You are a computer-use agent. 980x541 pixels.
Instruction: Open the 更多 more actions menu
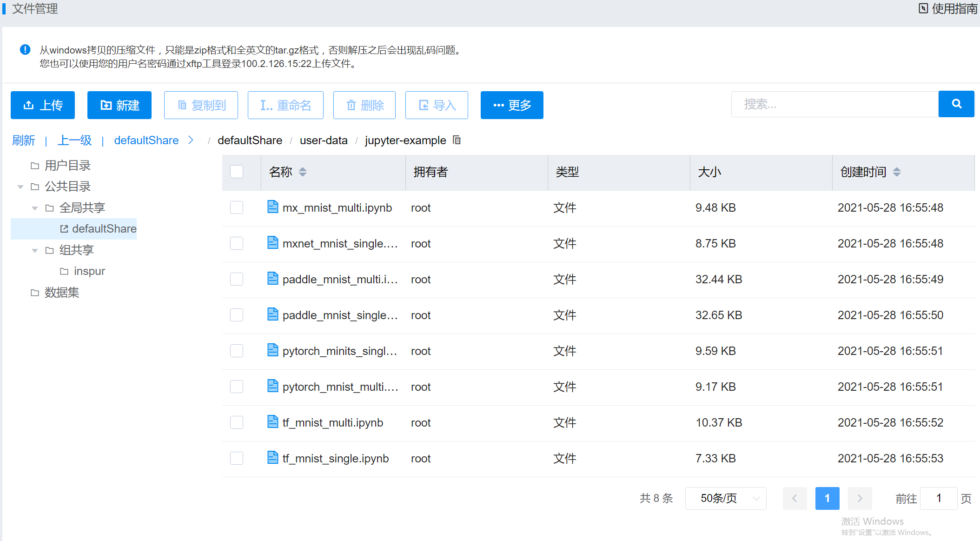pos(512,105)
